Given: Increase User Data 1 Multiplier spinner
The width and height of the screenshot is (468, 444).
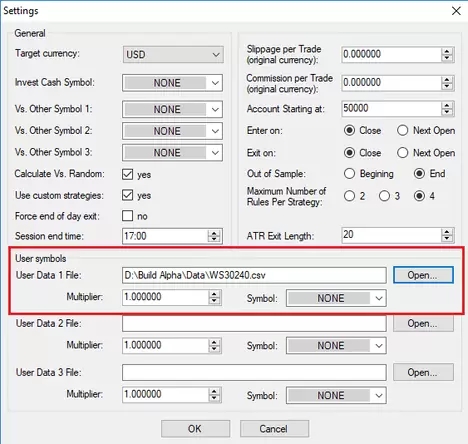Looking at the screenshot, I should click(214, 293).
